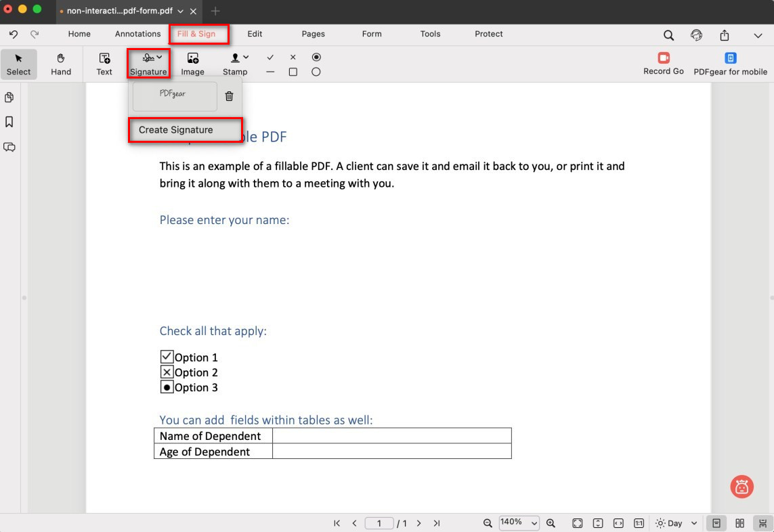
Task: Select the square box mark tool
Action: click(x=293, y=72)
